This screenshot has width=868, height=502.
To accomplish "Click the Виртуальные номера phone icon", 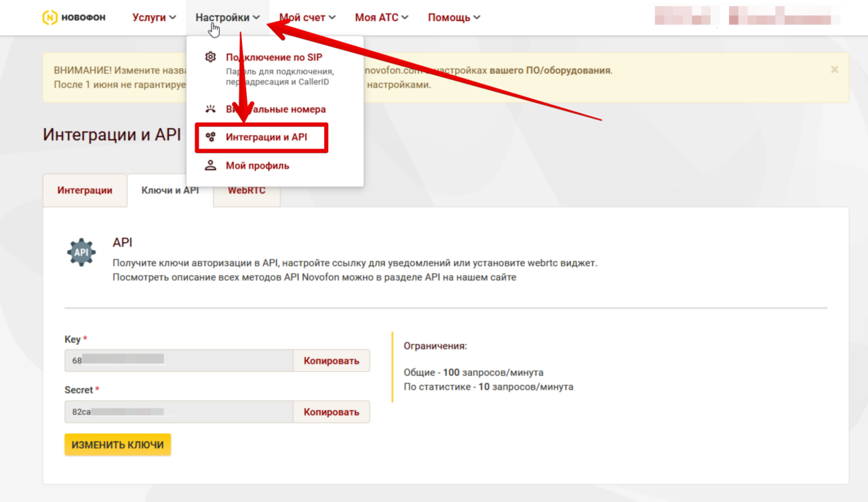I will click(210, 109).
